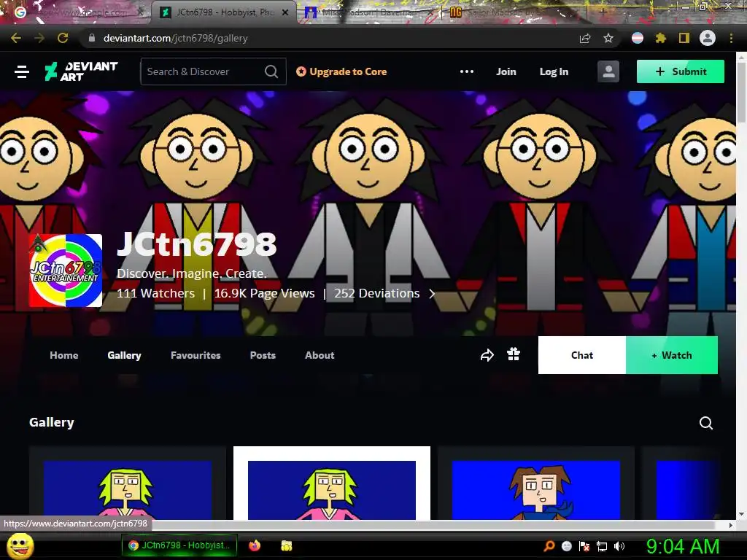Click Log In
The height and width of the screenshot is (560, 747).
pyautogui.click(x=554, y=71)
